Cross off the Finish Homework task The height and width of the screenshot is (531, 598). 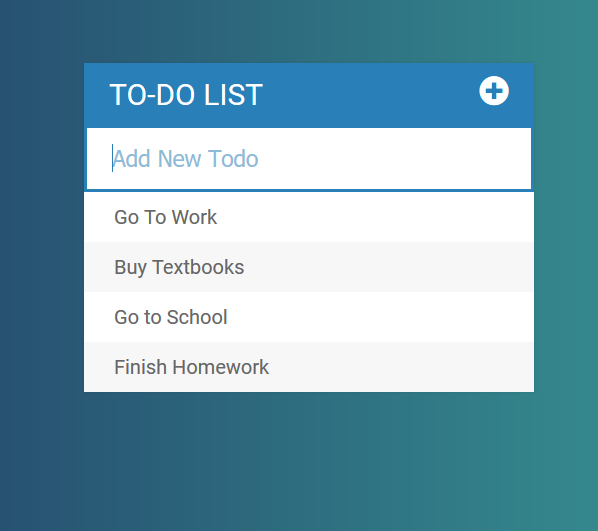click(191, 367)
